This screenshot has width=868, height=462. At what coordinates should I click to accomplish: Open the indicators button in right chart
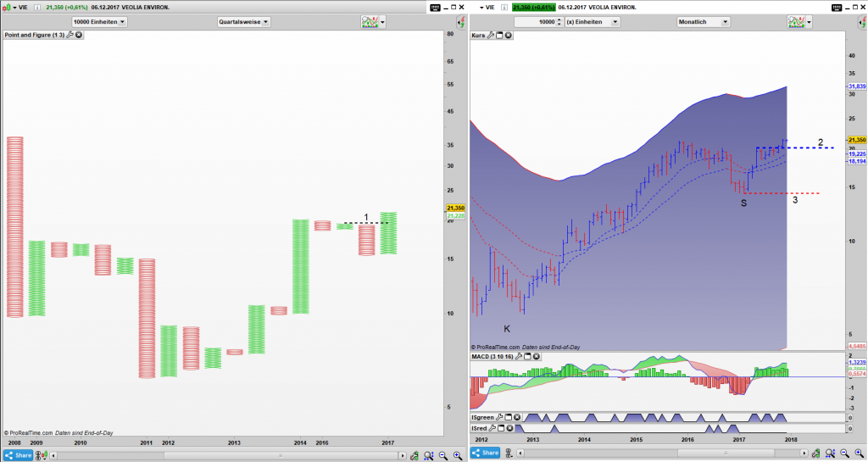pos(796,22)
